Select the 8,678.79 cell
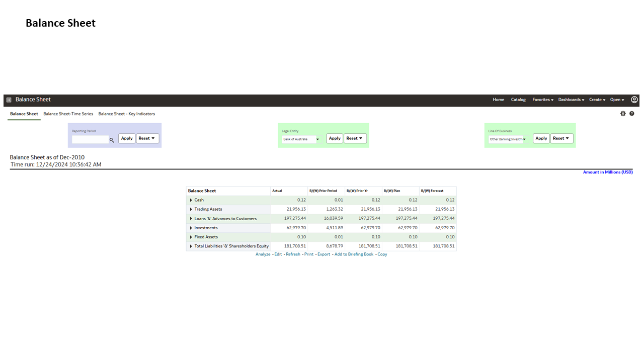This screenshot has height=362, width=644. click(326, 246)
